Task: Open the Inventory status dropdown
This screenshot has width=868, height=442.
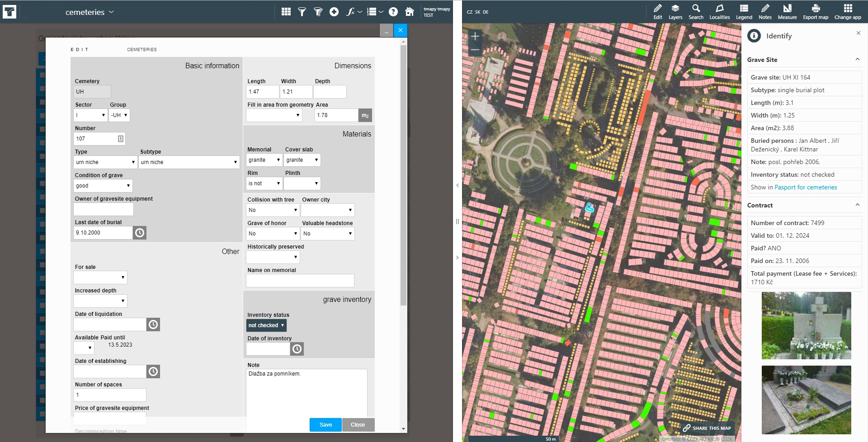Action: pos(266,325)
